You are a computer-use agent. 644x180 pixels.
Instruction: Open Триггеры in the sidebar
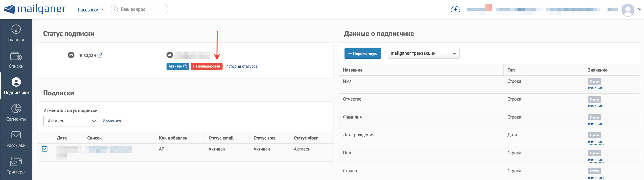tap(16, 165)
